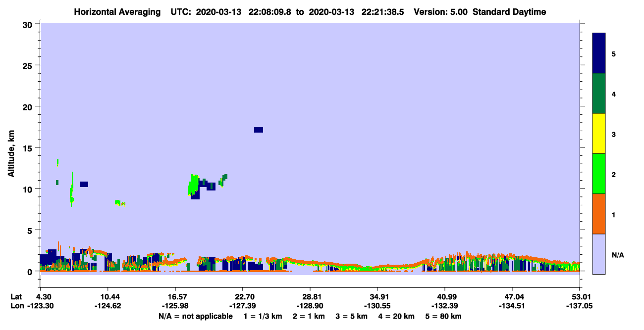Click the color bar label 'N/A'

pos(618,255)
